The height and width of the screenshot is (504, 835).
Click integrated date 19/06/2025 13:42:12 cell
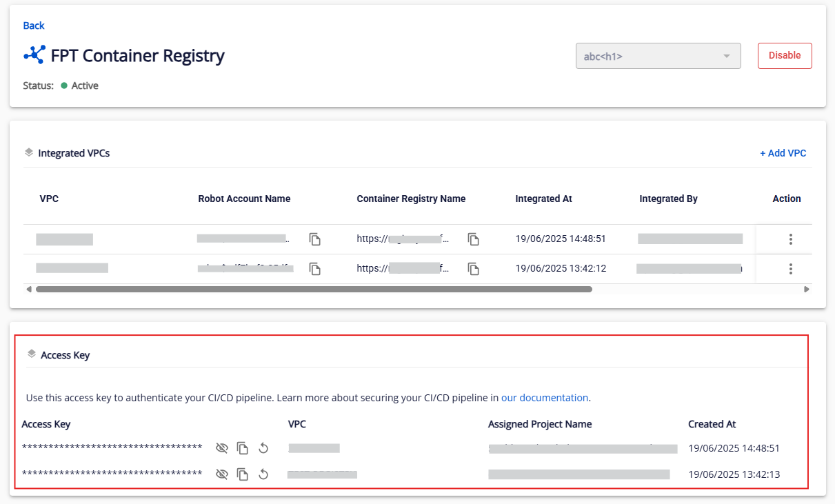[x=561, y=269]
